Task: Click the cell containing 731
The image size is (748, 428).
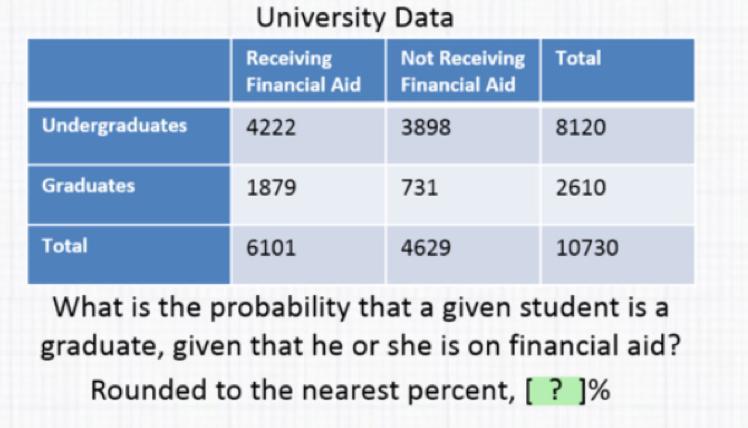Action: click(x=420, y=188)
